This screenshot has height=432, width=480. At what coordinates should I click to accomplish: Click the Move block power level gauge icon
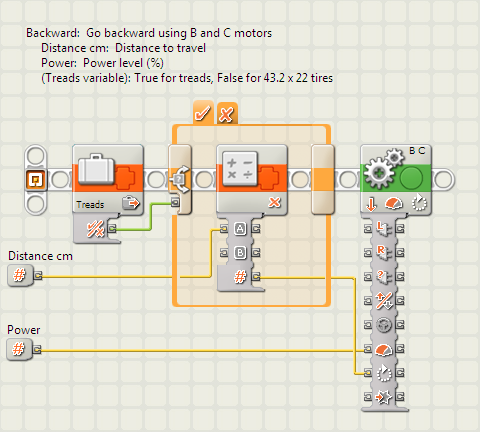point(394,203)
